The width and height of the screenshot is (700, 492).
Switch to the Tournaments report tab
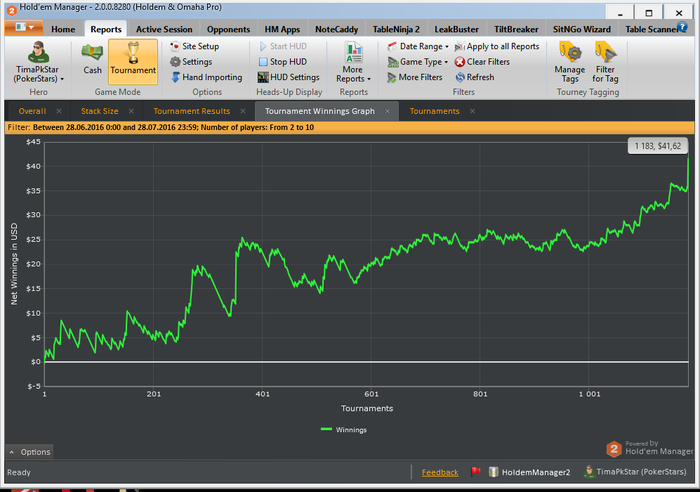point(434,111)
